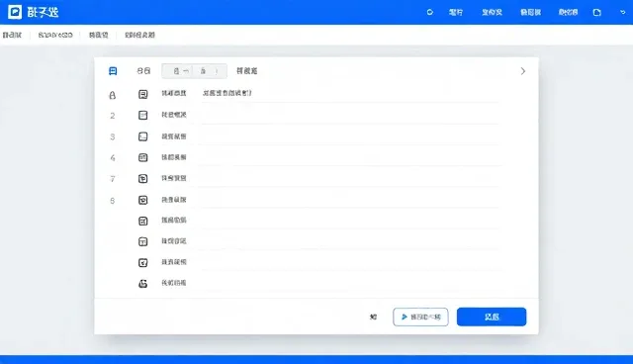The width and height of the screenshot is (633, 364).
Task: Click the solid blue button in the dialog footer
Action: [x=492, y=317]
